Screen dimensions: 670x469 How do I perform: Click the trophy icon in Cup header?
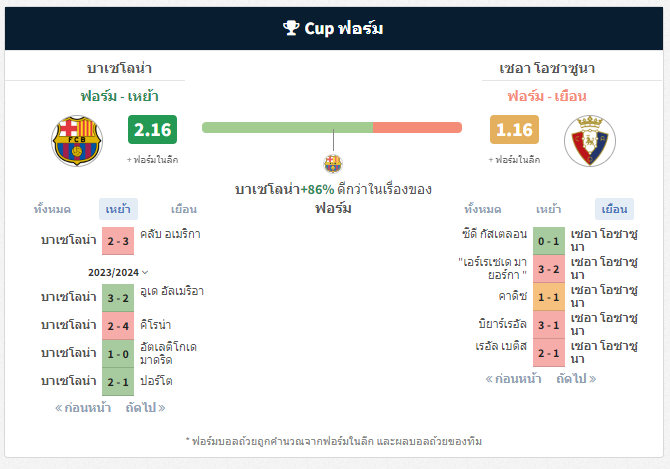click(291, 28)
